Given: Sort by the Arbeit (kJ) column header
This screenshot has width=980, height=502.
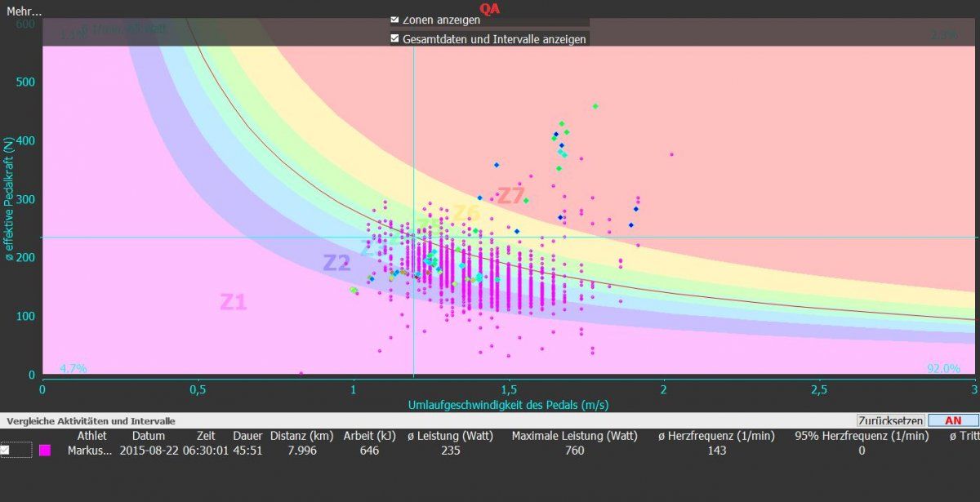Looking at the screenshot, I should (370, 436).
